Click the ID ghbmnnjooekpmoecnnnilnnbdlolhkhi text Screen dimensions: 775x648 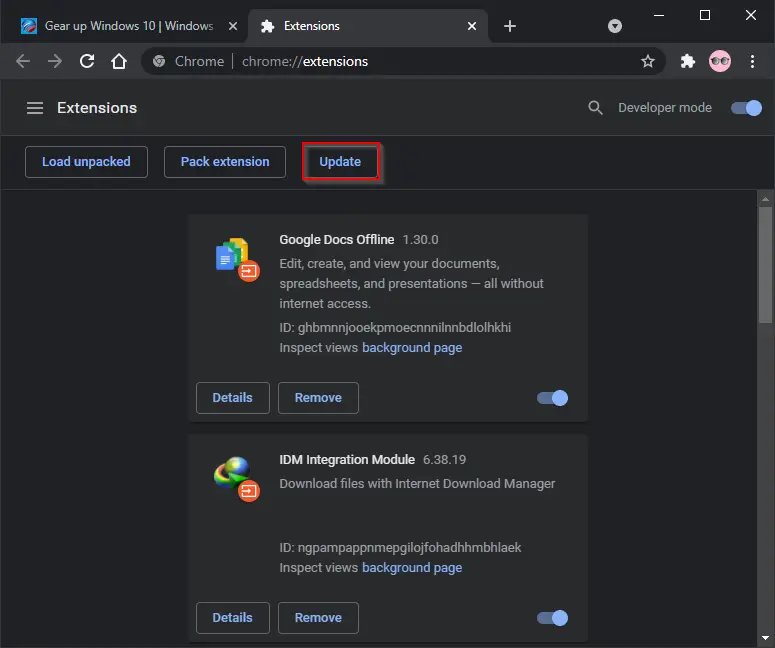[395, 327]
